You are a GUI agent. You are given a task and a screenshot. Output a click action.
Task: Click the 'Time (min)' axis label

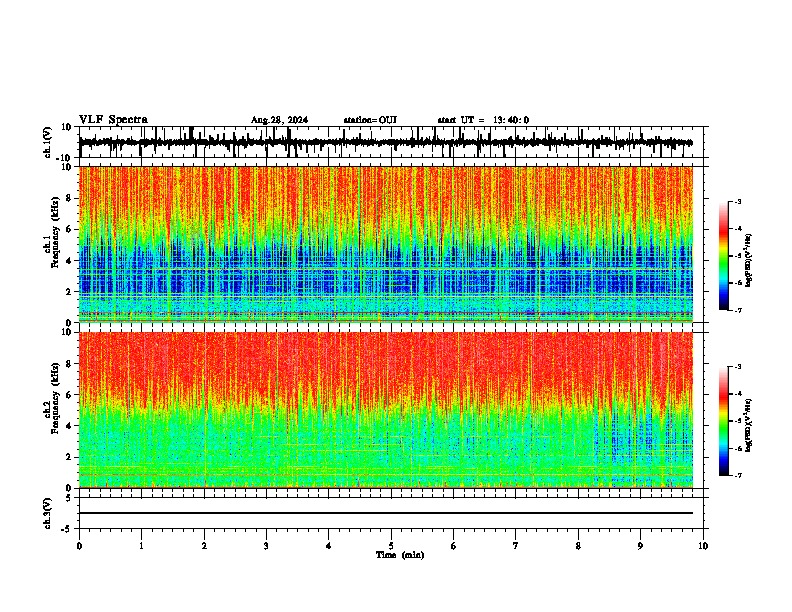click(x=400, y=555)
